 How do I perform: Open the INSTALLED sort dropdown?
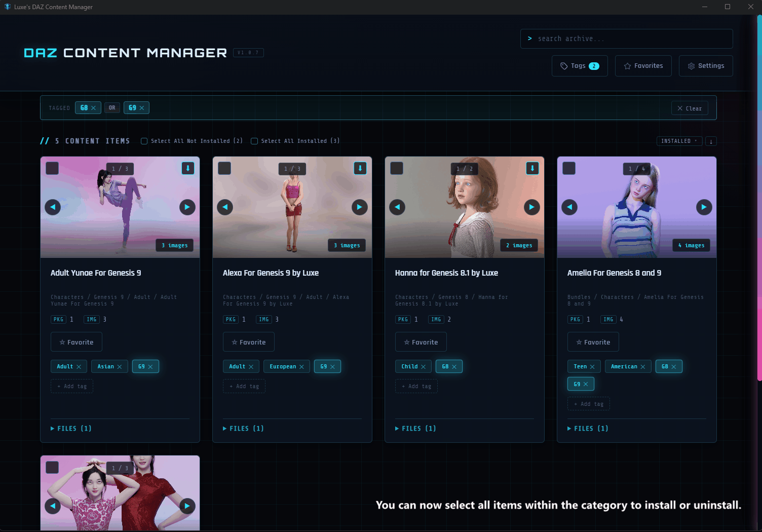pyautogui.click(x=679, y=141)
